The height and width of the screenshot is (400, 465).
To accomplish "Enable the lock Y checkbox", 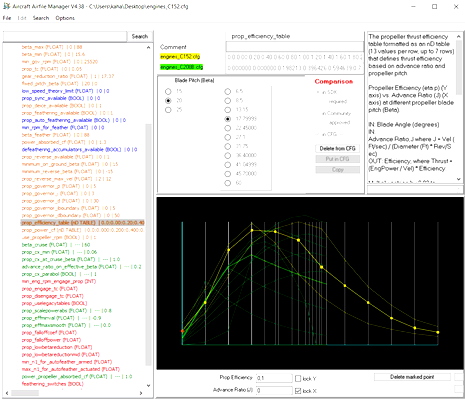I will [x=298, y=378].
